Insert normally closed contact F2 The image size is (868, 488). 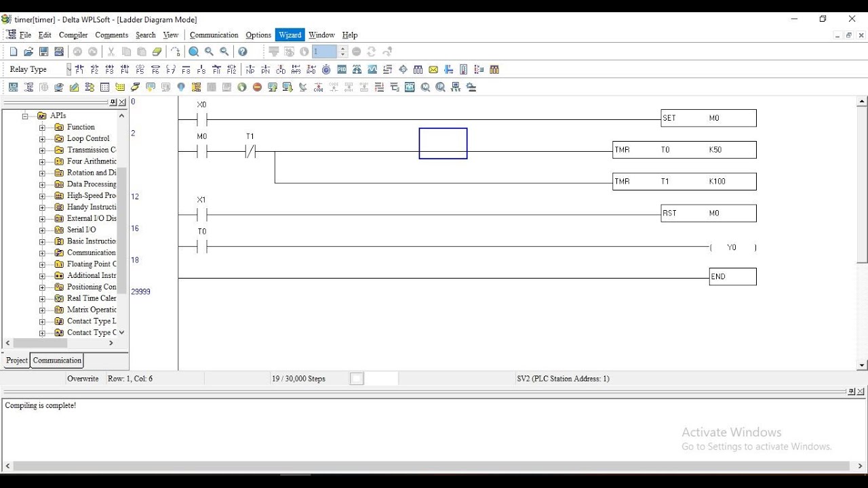(x=94, y=69)
